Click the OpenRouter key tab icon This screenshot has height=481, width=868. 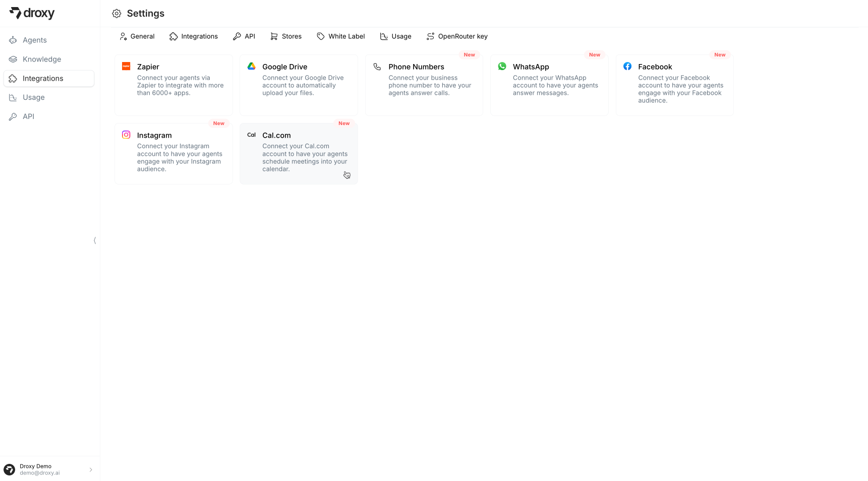430,36
